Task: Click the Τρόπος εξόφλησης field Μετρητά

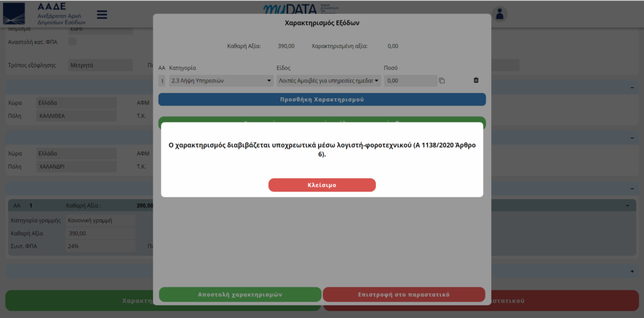Action: (100, 65)
